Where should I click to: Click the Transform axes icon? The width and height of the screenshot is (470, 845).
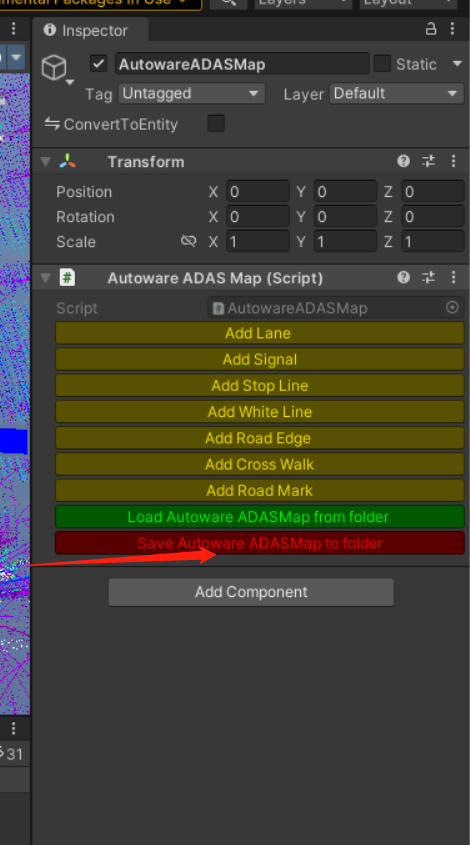68,161
